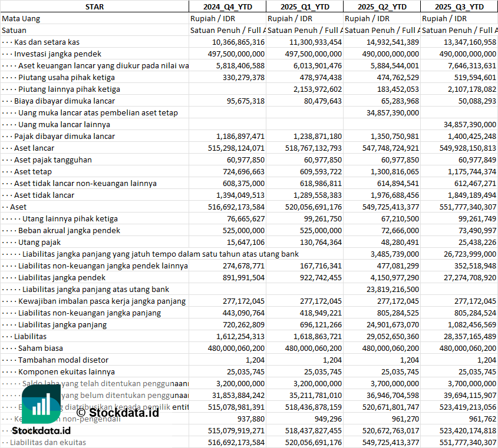Click the Stockdata.id bar chart logo
498x448 pixels.
(x=41, y=403)
